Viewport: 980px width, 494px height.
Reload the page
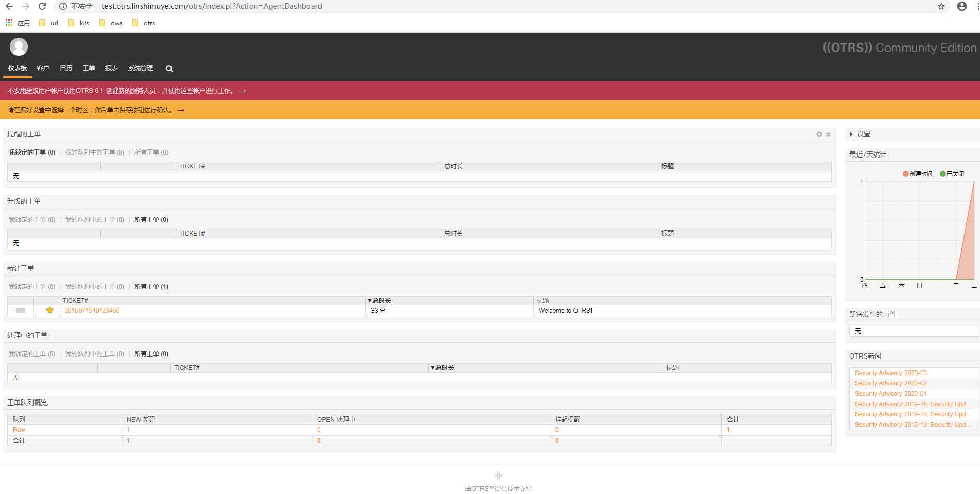(x=42, y=6)
